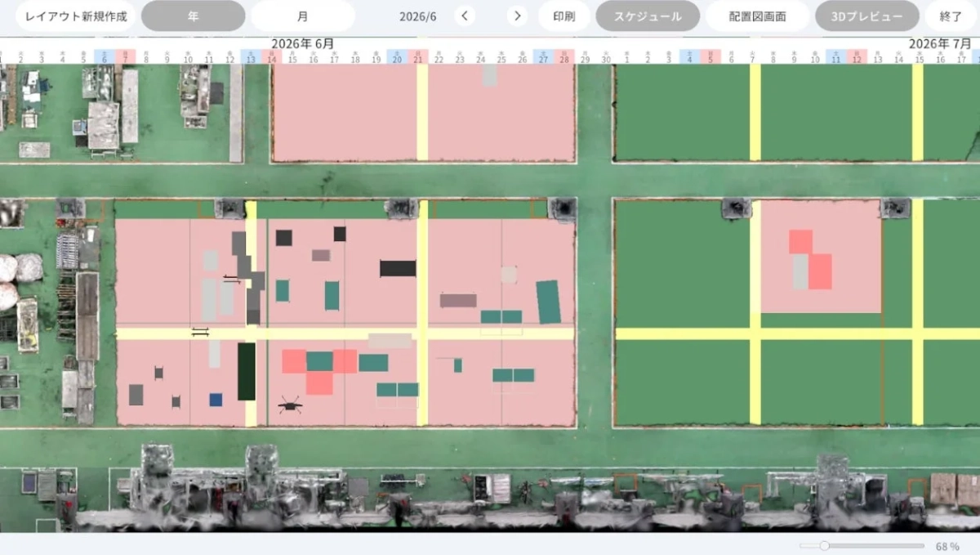The height and width of the screenshot is (555, 980).
Task: Toggle the 月 (month) view
Action: [303, 16]
